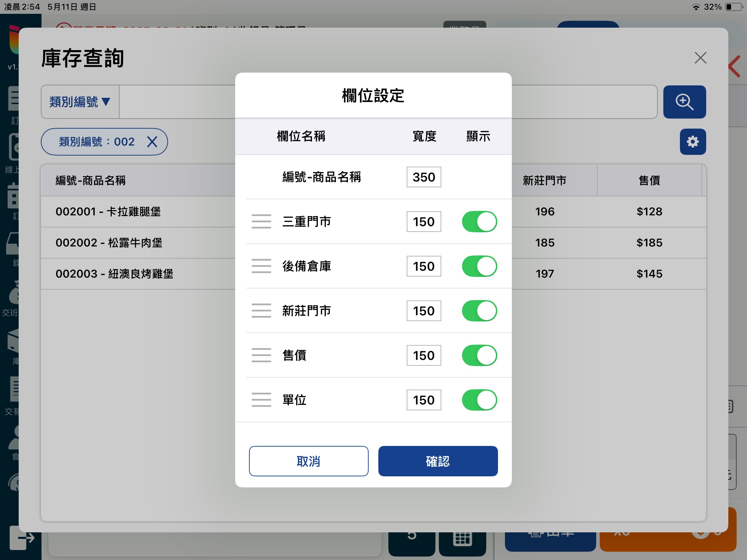Toggle display of 三重門市 column

(x=479, y=222)
